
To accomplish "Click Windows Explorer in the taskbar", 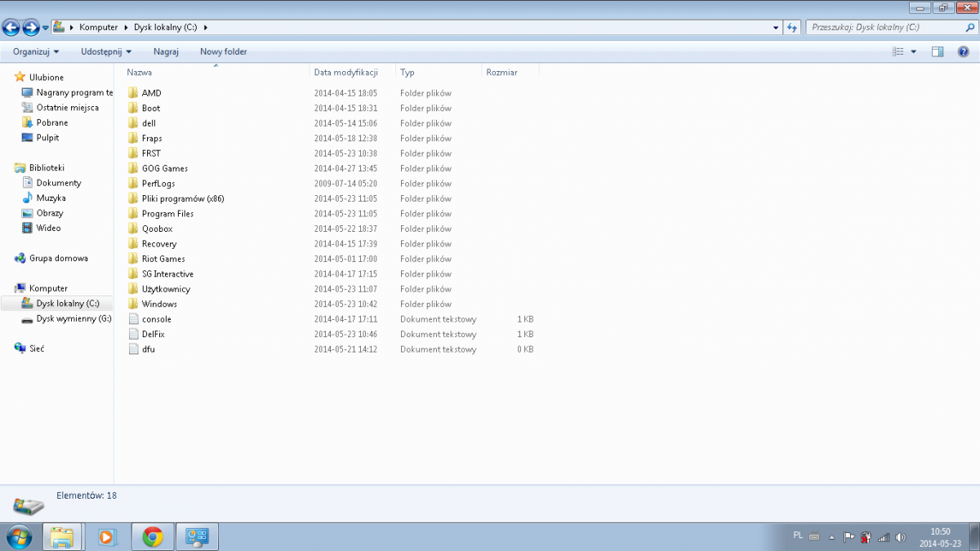I will [x=63, y=537].
